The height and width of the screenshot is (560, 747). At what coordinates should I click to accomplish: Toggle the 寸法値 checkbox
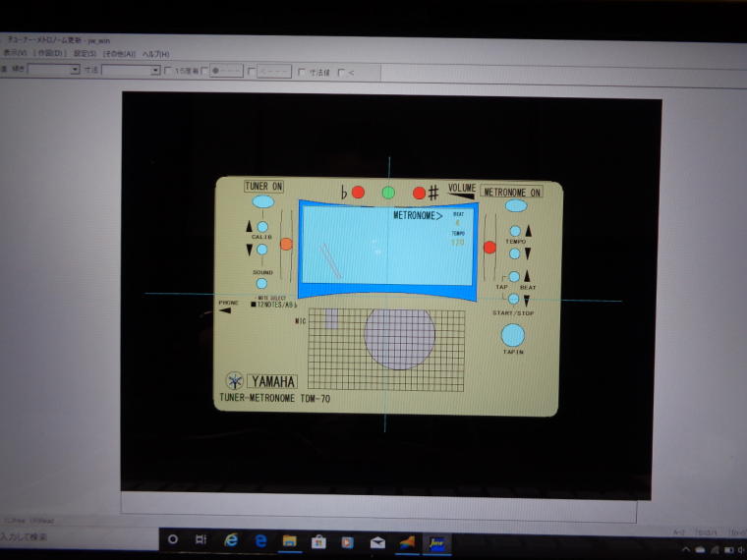coord(301,72)
